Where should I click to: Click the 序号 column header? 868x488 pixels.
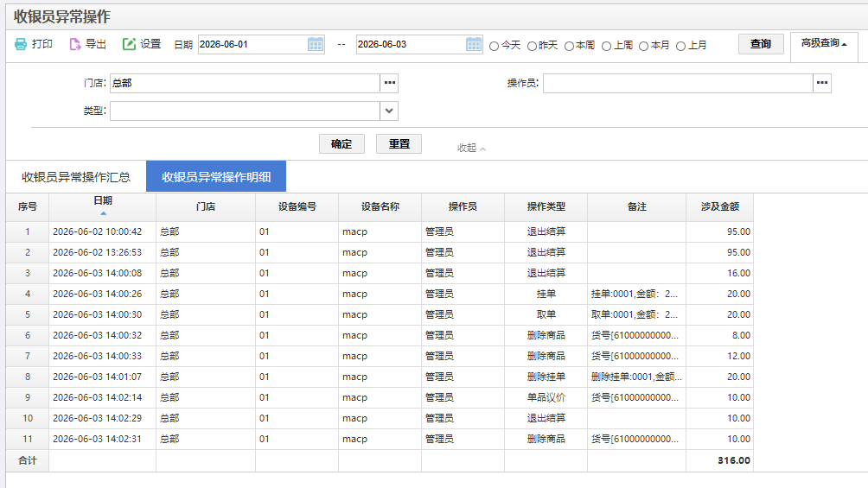coord(28,207)
